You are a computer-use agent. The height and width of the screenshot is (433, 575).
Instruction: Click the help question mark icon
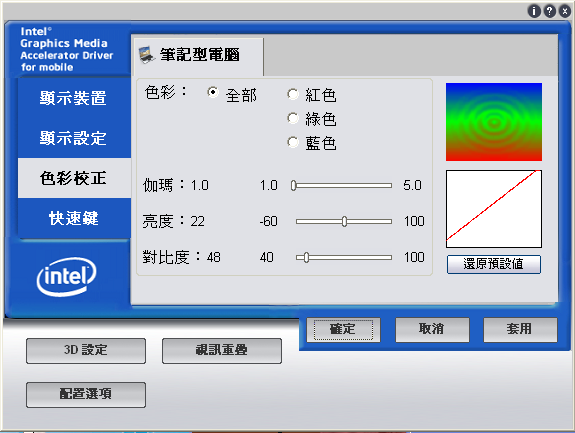click(549, 11)
